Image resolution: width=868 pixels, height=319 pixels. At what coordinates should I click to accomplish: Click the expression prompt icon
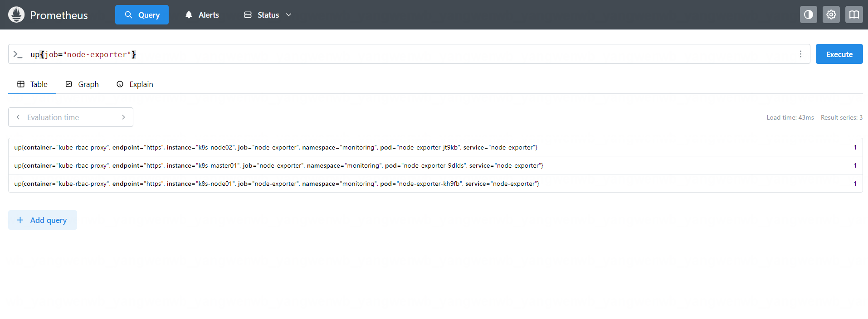click(x=18, y=54)
